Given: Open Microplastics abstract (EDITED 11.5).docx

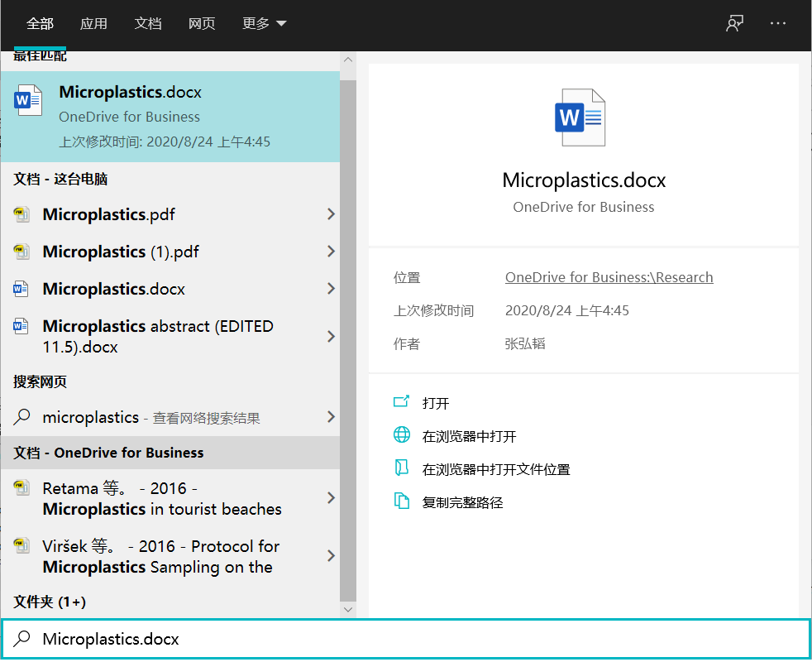Looking at the screenshot, I should pos(170,337).
